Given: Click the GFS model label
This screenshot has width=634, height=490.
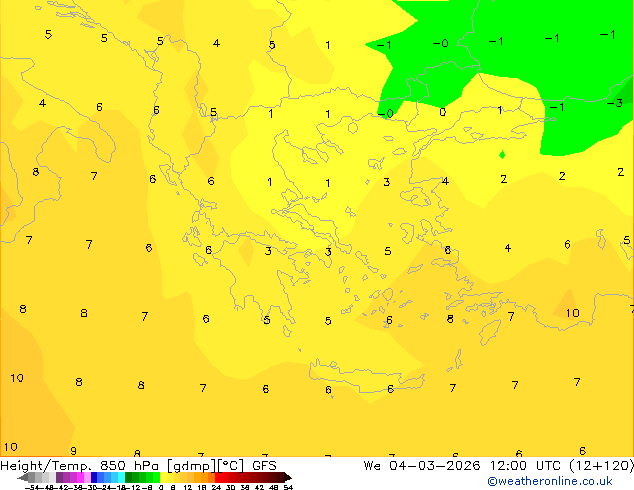Looking at the screenshot, I should click(x=264, y=466).
